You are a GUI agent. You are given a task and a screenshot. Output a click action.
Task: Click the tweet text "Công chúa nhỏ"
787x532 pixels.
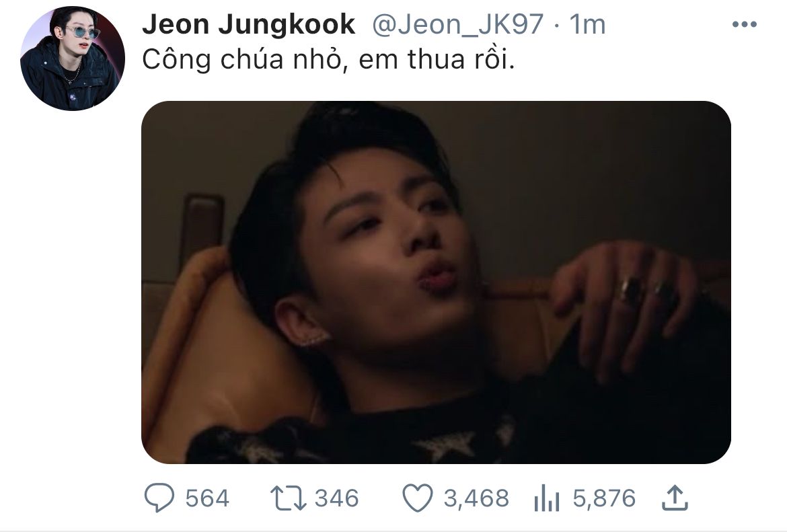(x=242, y=60)
